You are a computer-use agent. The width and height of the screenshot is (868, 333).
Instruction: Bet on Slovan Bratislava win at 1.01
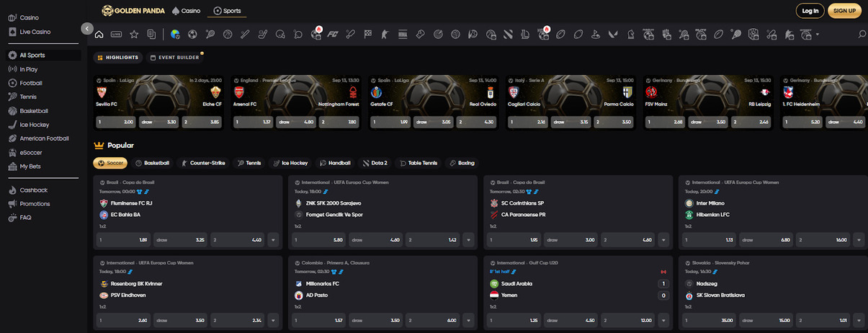(823, 320)
